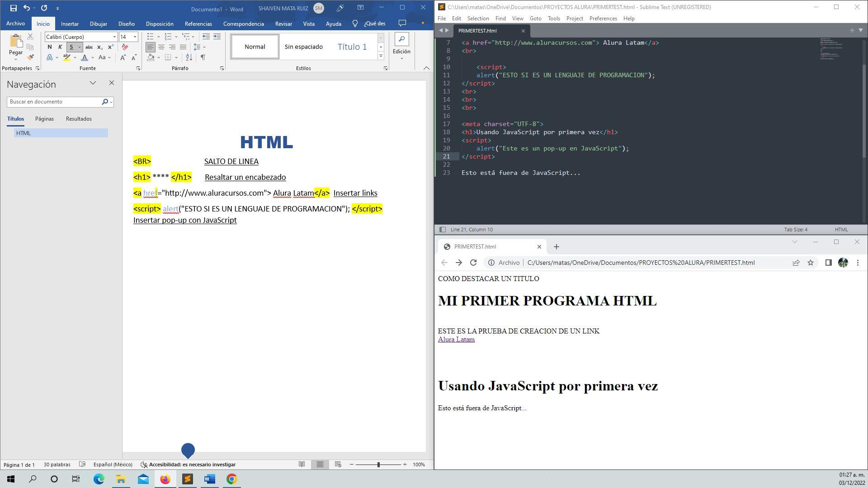Expand the Styles gallery more arrow
The height and width of the screenshot is (488, 868).
coord(381,56)
